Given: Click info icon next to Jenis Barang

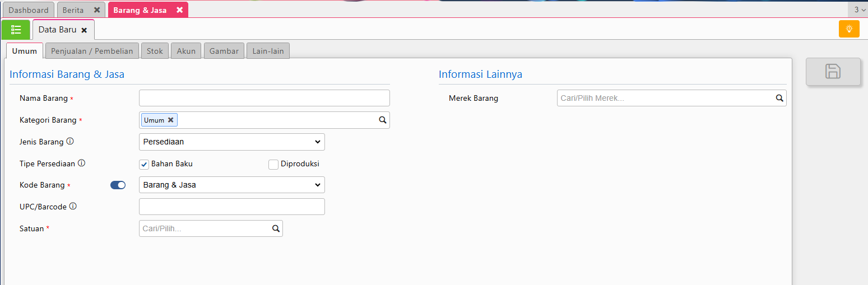Looking at the screenshot, I should pyautogui.click(x=70, y=142).
